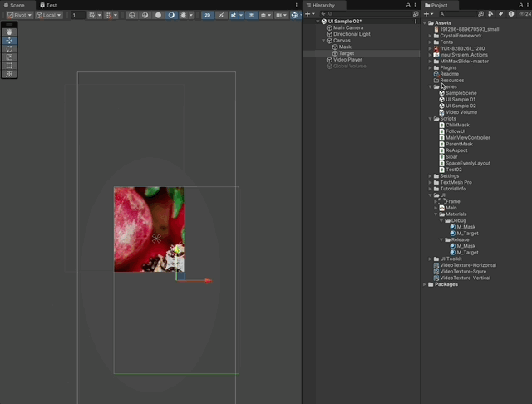The image size is (532, 404).
Task: Click the Hierarchy search field
Action: click(366, 14)
